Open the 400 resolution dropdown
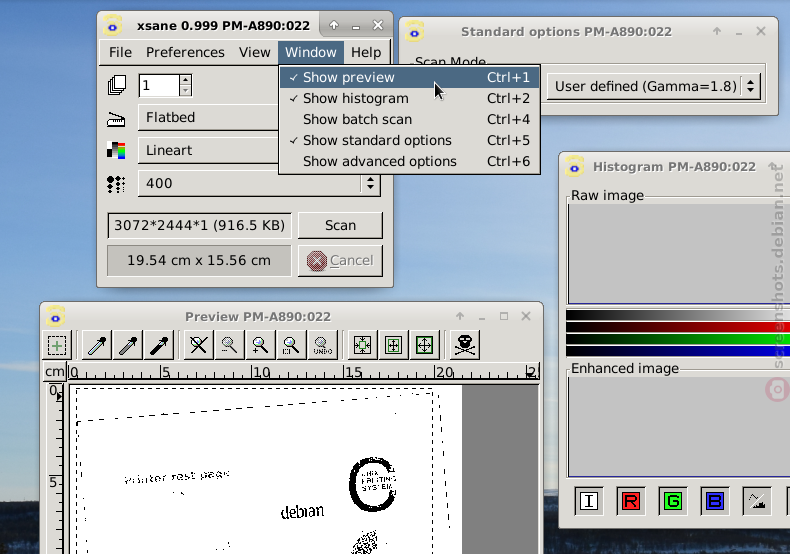This screenshot has width=790, height=554. (x=259, y=183)
